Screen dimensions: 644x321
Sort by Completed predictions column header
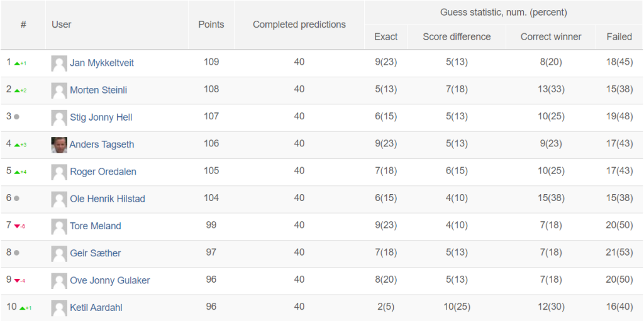click(x=299, y=24)
